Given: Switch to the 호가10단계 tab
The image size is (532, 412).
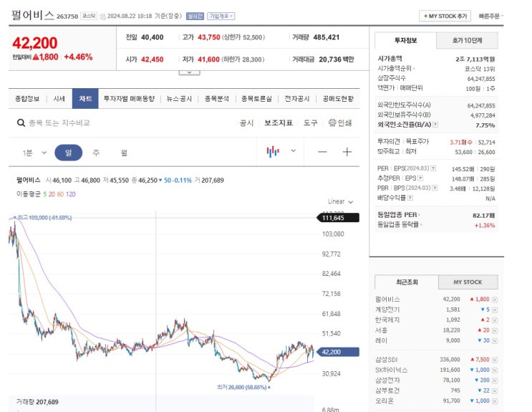Looking at the screenshot, I should click(468, 40).
